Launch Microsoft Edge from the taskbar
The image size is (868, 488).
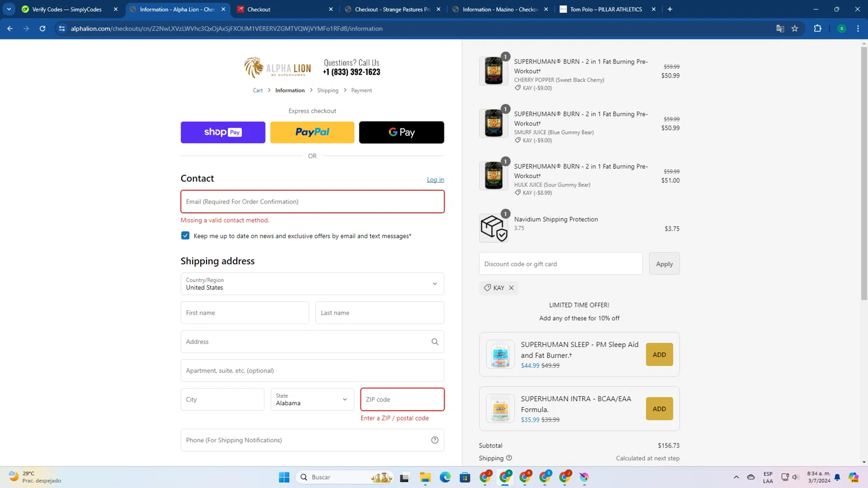[x=445, y=477]
